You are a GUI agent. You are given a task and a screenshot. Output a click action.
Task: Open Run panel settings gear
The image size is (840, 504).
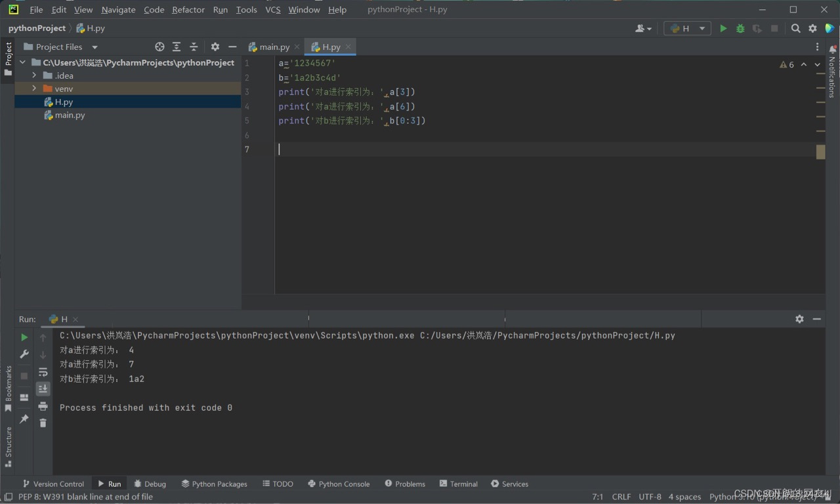point(799,319)
